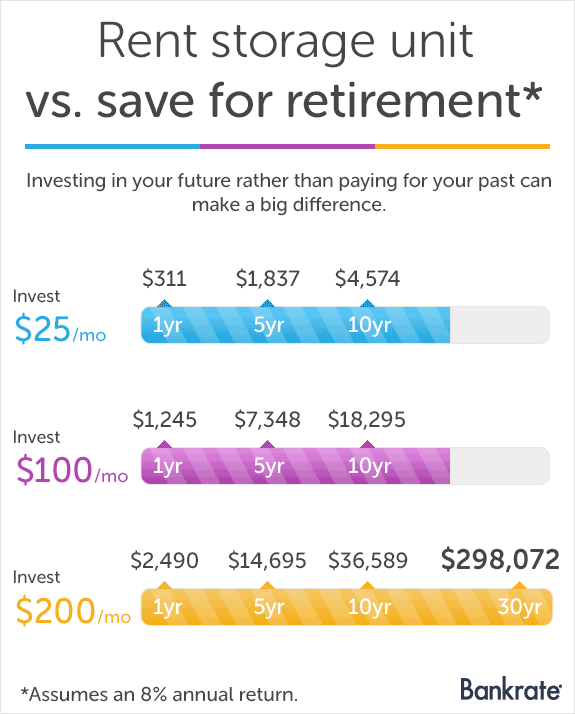Click the Bankrate logo
575x714 pixels.
click(510, 689)
